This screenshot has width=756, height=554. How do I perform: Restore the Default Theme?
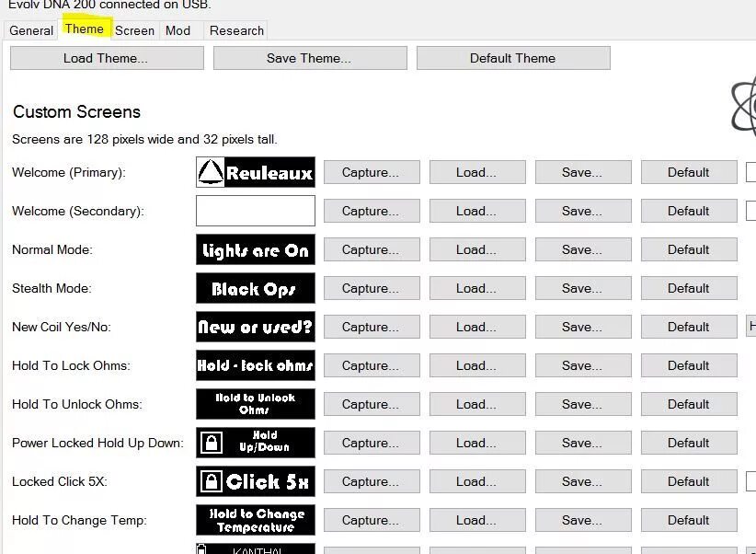coord(513,58)
